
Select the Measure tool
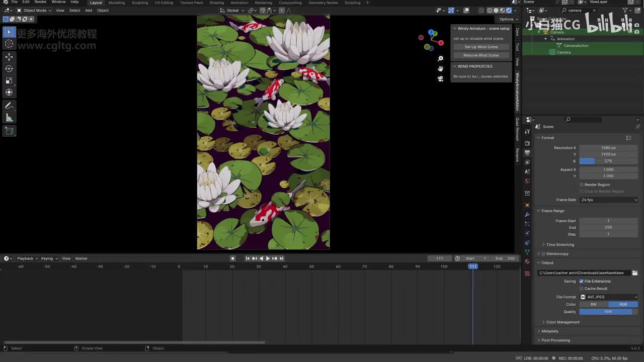9,118
